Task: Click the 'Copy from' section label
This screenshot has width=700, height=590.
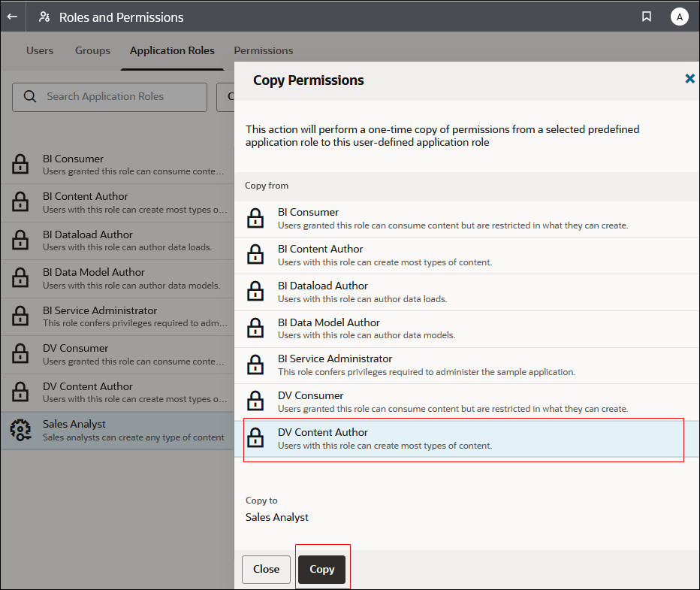Action: click(x=267, y=186)
